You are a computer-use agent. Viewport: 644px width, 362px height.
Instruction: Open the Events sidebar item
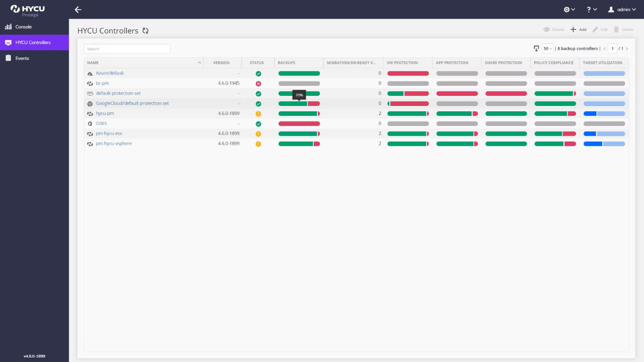34,58
